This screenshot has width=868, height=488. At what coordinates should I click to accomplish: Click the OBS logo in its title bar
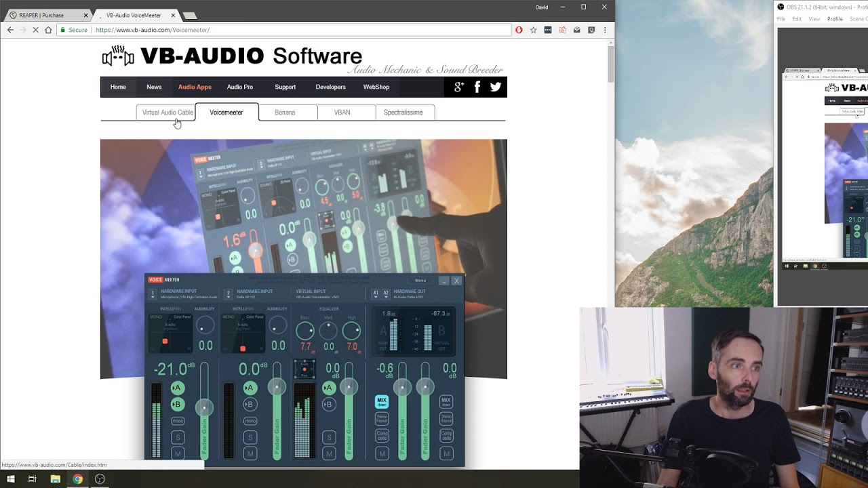[x=781, y=7]
